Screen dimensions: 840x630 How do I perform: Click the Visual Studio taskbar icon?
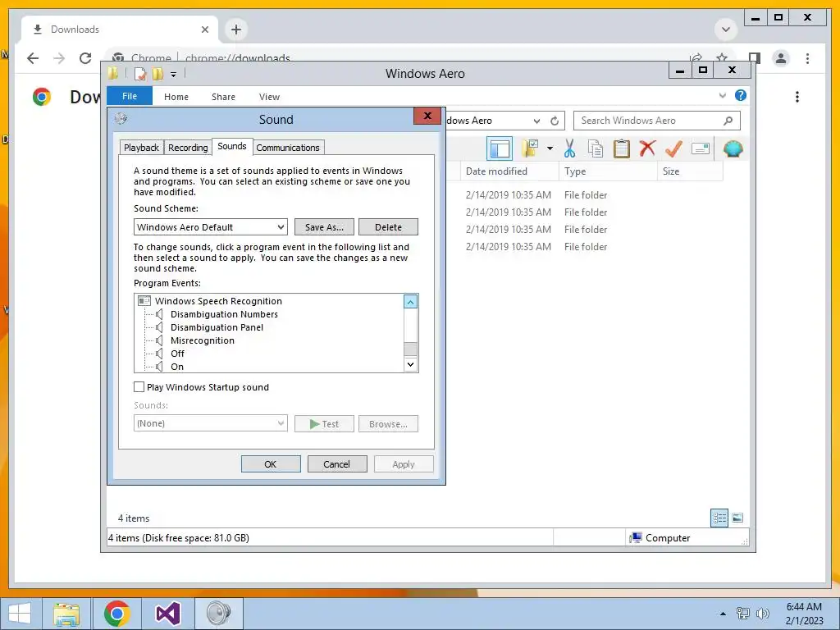point(167,614)
